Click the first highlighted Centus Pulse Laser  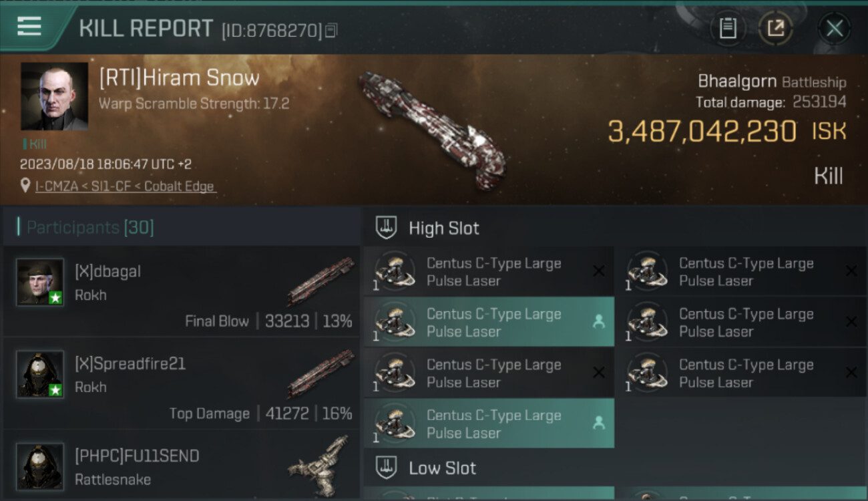click(488, 322)
